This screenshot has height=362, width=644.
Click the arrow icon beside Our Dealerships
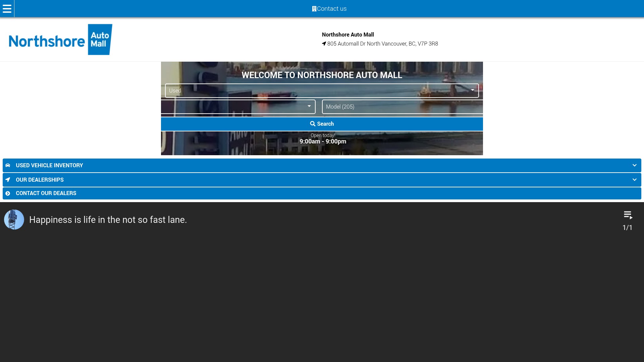pos(8,180)
